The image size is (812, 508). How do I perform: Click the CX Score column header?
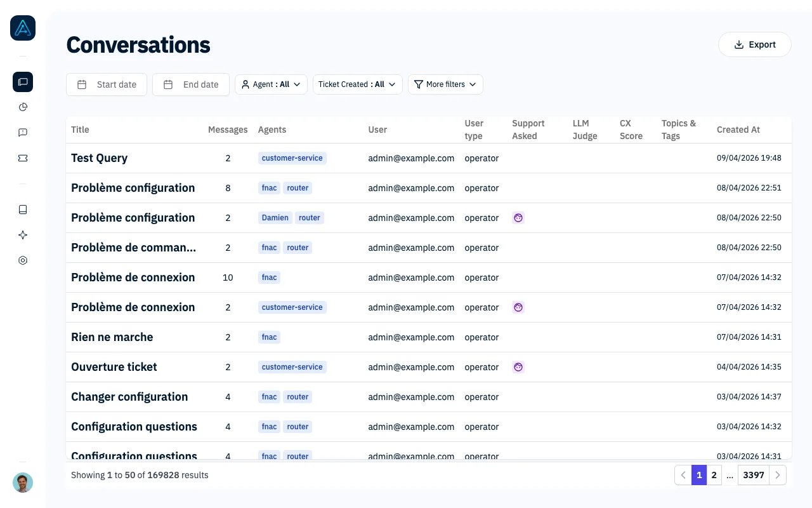pyautogui.click(x=631, y=130)
